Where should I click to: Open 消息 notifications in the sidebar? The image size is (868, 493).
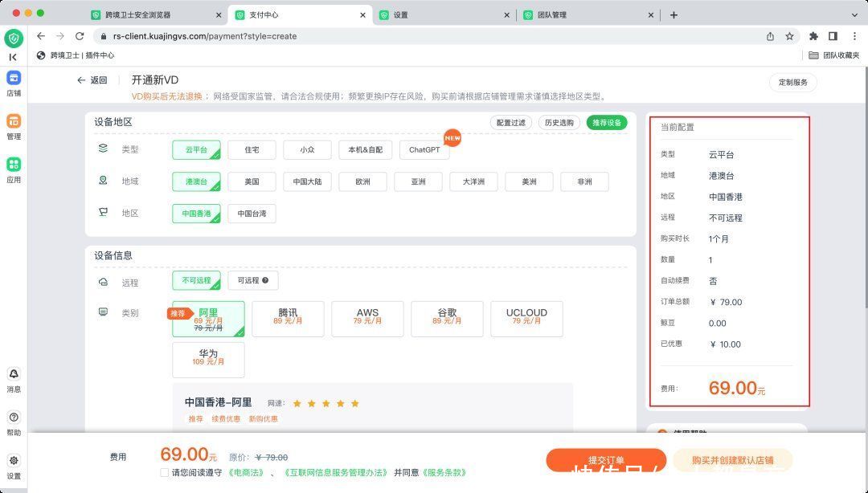click(x=14, y=380)
